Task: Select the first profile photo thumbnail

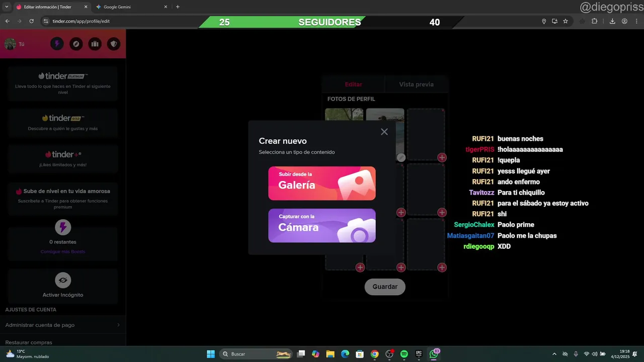Action: coord(344,115)
